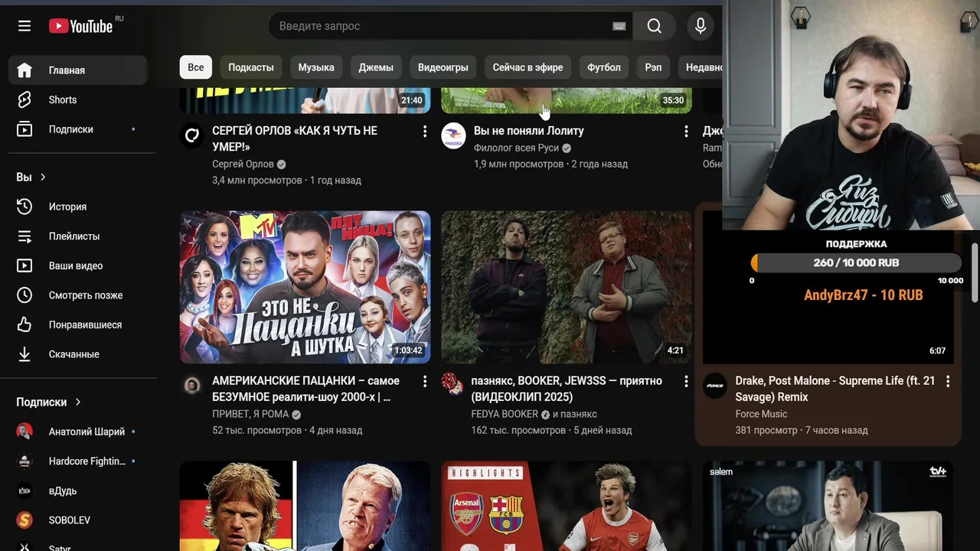Open вДудь subscription channel

[x=78, y=491]
